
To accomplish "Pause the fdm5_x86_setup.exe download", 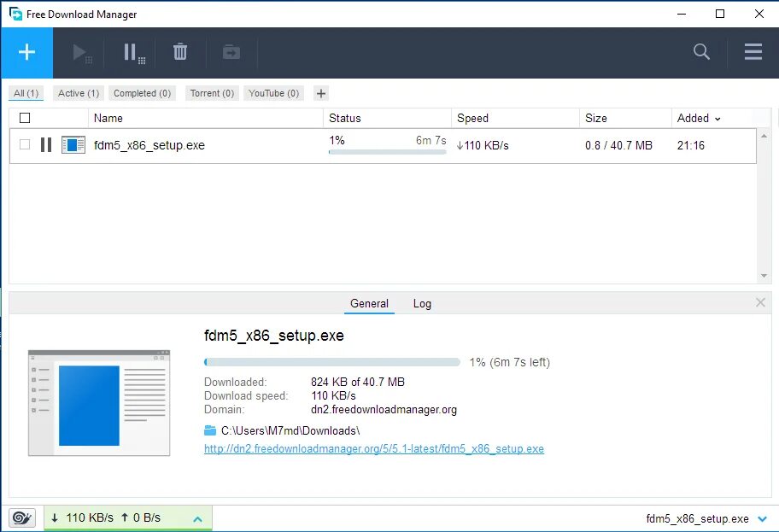I will point(46,145).
